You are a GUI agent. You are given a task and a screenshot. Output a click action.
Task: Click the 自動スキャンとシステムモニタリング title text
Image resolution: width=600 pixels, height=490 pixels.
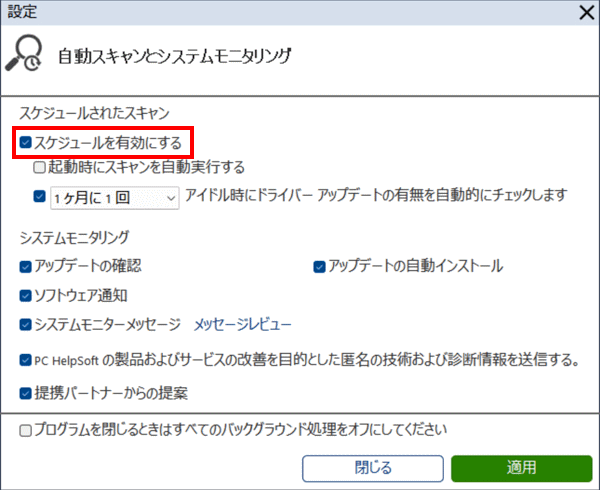pos(175,56)
